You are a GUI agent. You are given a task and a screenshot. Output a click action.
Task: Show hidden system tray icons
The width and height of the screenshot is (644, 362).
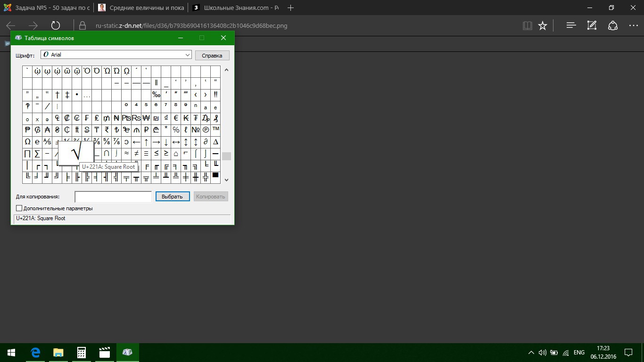pyautogui.click(x=531, y=353)
